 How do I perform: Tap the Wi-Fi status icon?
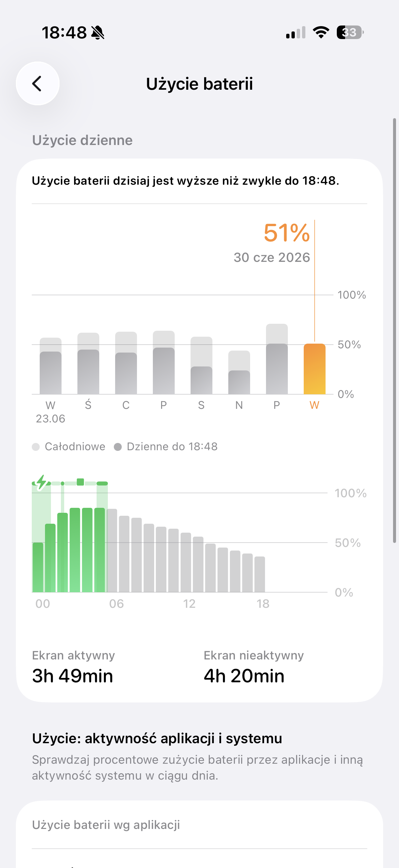321,32
